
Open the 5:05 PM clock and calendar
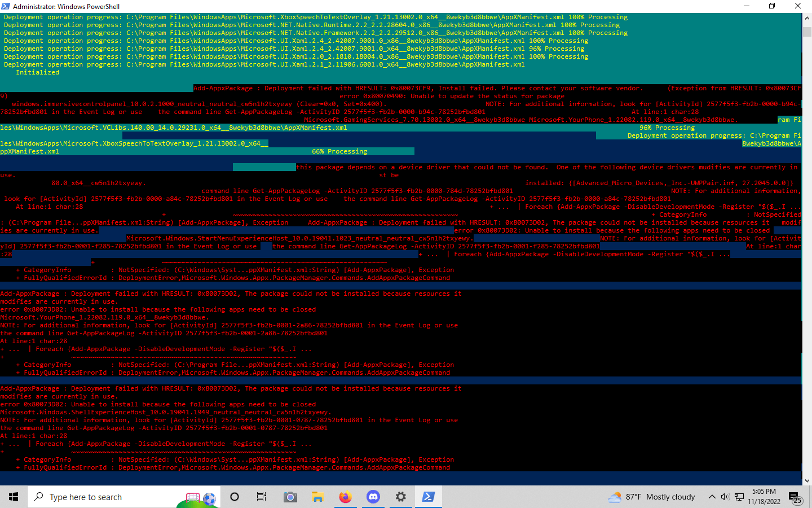pyautogui.click(x=764, y=497)
